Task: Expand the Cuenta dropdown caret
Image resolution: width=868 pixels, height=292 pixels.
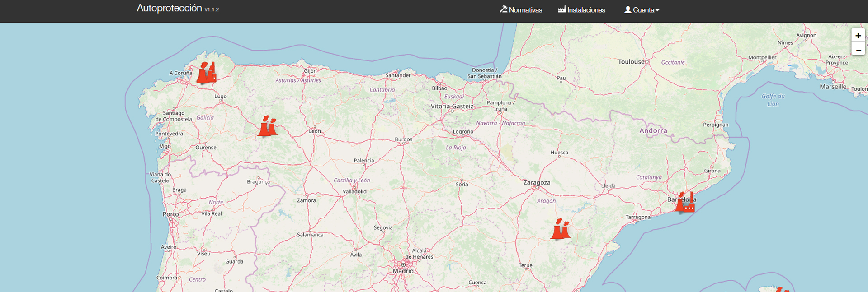Action: (x=657, y=10)
